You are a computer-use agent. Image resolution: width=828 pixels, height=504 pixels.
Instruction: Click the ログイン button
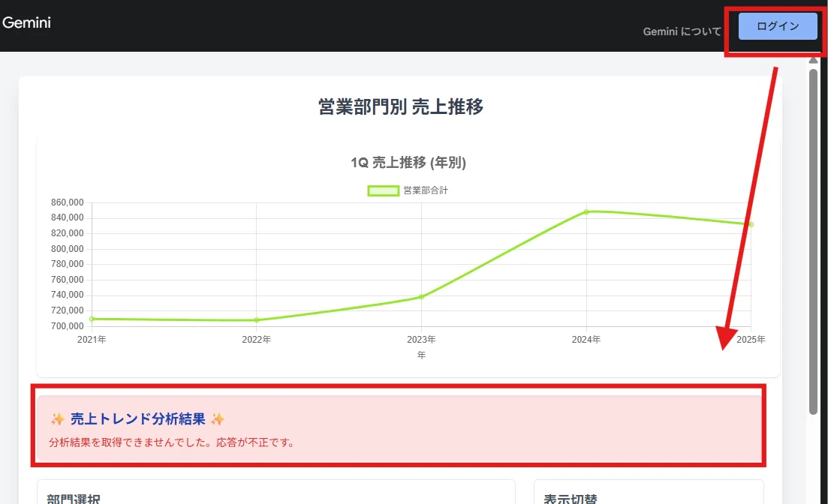pyautogui.click(x=778, y=26)
